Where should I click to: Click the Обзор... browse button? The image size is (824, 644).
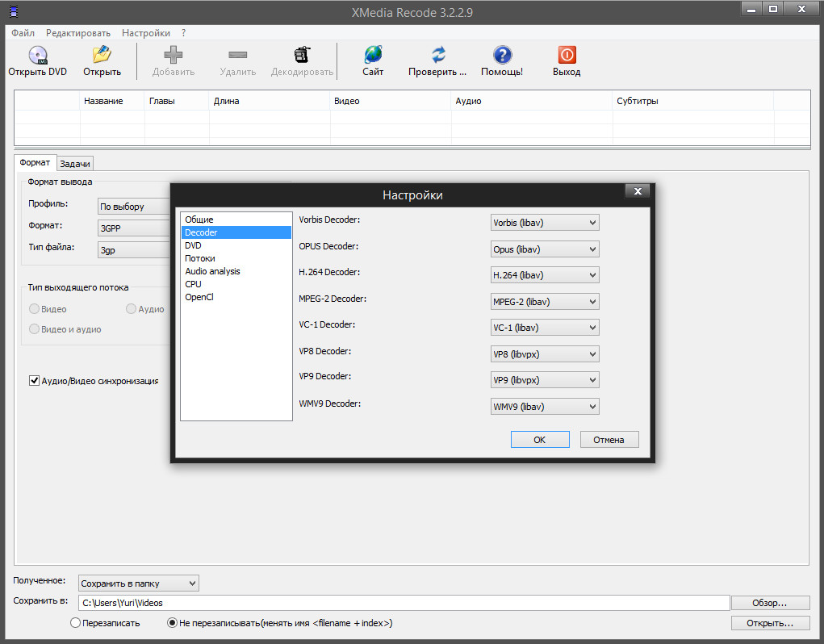click(770, 603)
